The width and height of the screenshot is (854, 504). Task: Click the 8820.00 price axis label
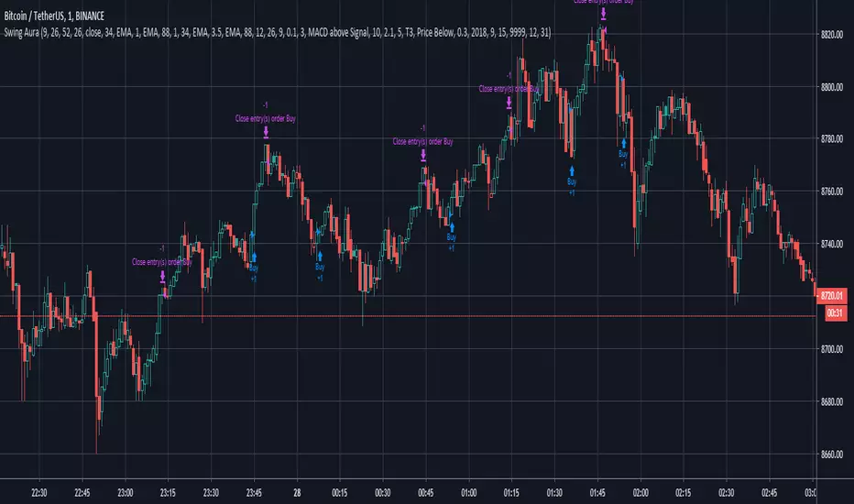832,34
